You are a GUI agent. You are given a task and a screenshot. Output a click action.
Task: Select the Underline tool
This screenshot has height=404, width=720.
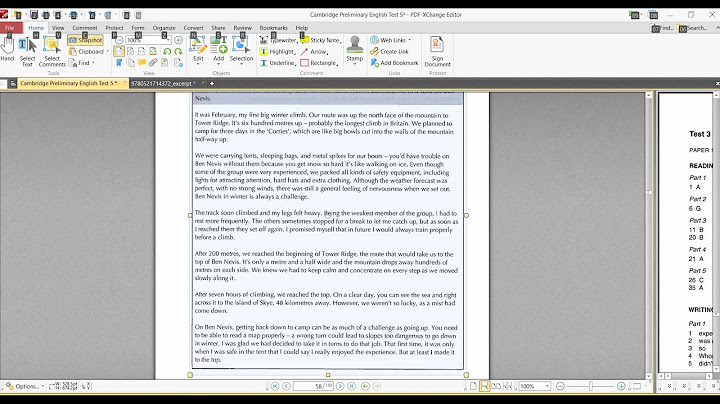[x=277, y=63]
